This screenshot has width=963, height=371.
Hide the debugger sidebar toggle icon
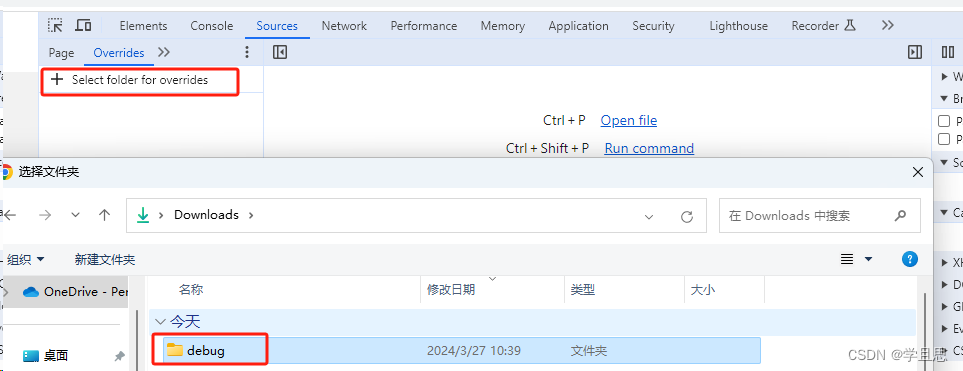[x=915, y=52]
